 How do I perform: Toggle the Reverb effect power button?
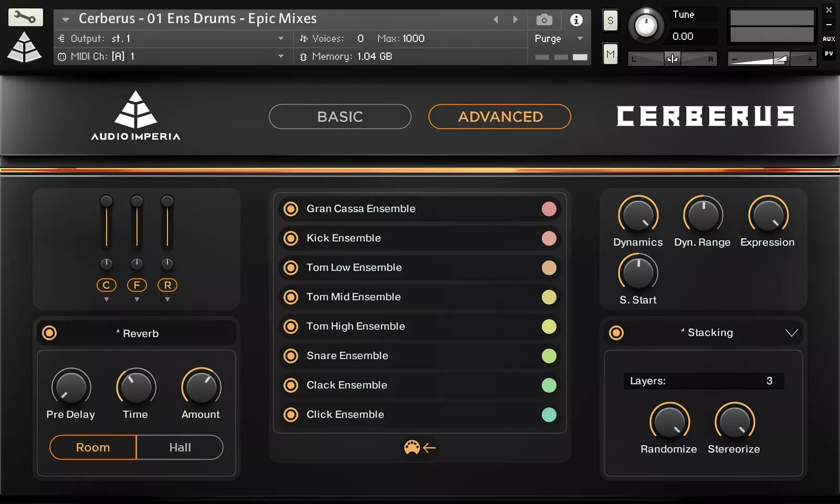pyautogui.click(x=49, y=332)
